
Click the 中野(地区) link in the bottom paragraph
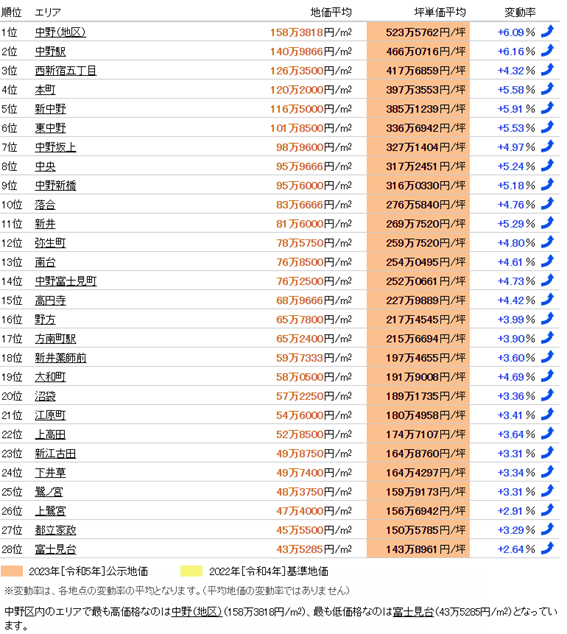coord(197,611)
